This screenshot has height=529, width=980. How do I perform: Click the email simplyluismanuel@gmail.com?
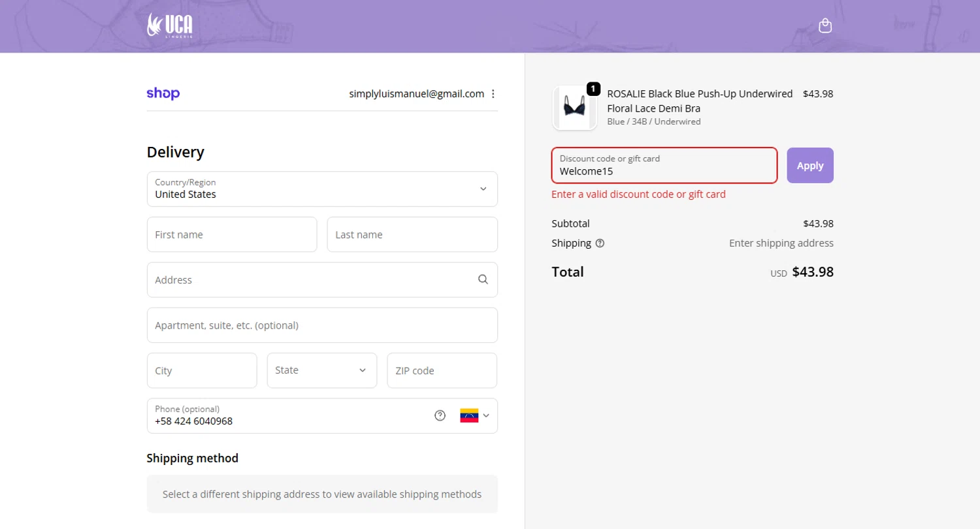417,93
